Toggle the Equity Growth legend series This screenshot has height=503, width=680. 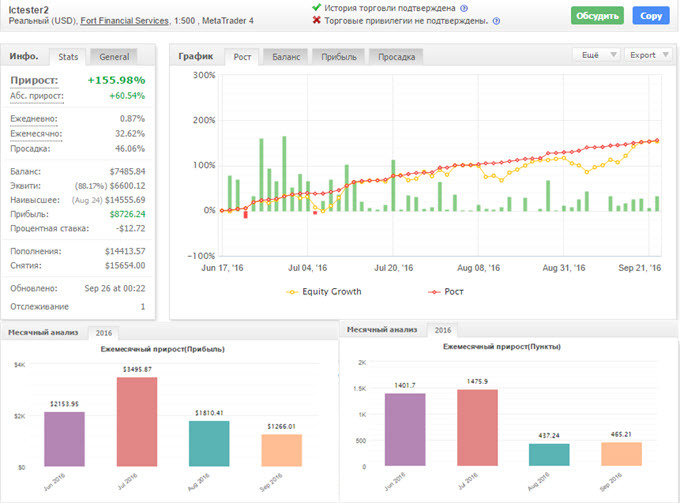(324, 292)
